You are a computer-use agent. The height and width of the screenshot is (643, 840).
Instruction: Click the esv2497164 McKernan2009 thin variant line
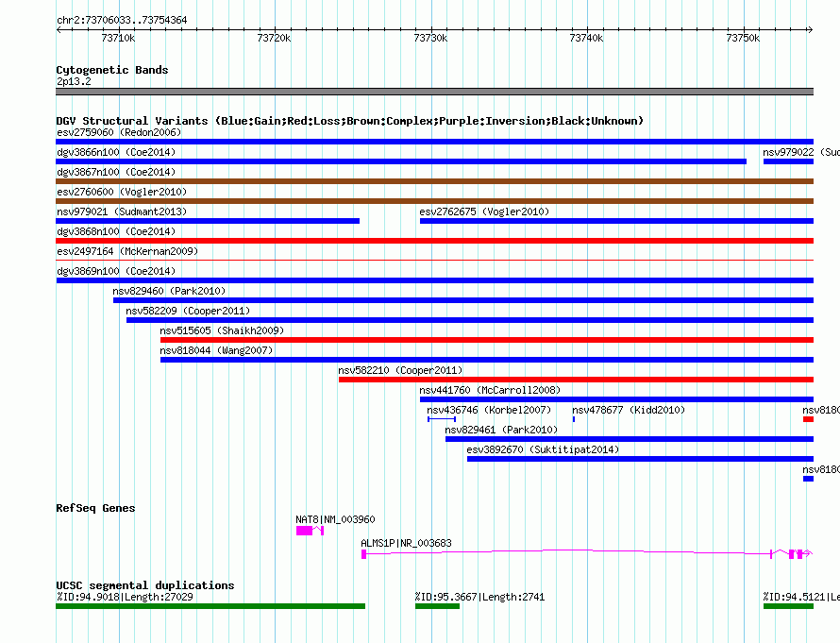tap(434, 260)
